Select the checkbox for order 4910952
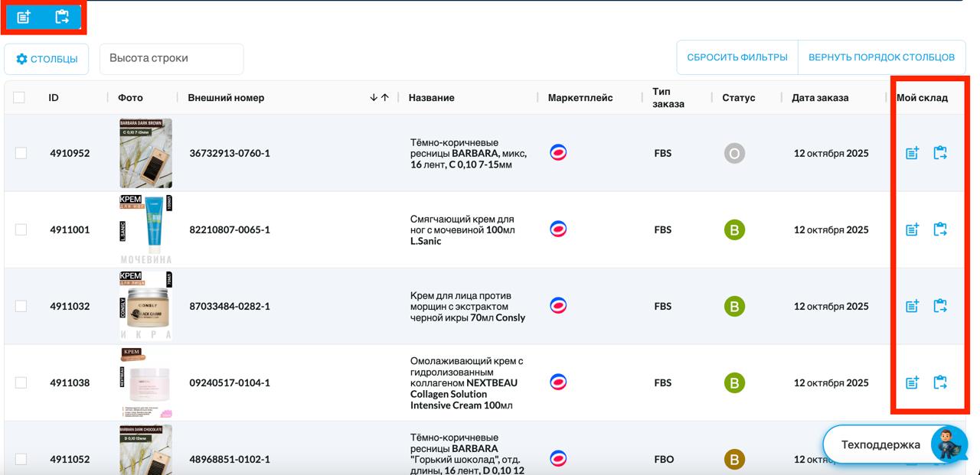980x475 pixels. point(21,153)
